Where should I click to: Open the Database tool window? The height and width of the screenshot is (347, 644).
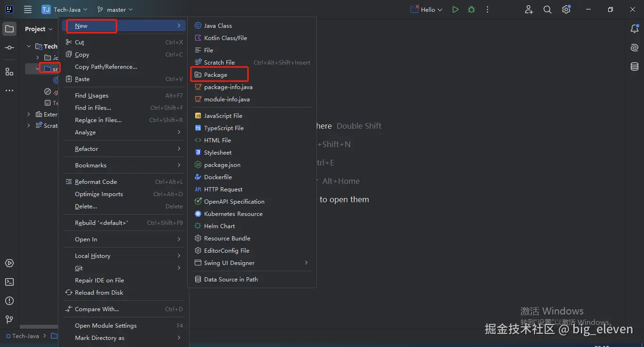click(x=635, y=66)
